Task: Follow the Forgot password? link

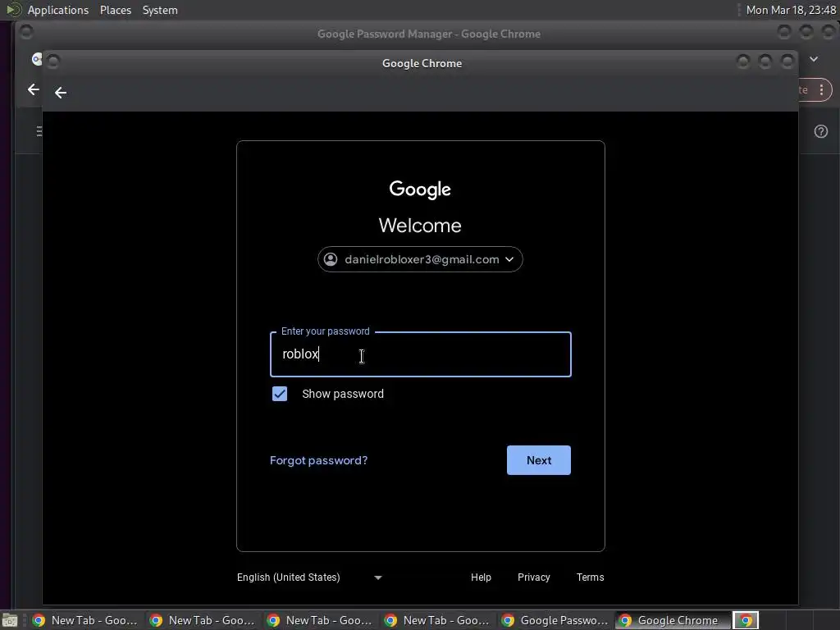Action: tap(319, 460)
